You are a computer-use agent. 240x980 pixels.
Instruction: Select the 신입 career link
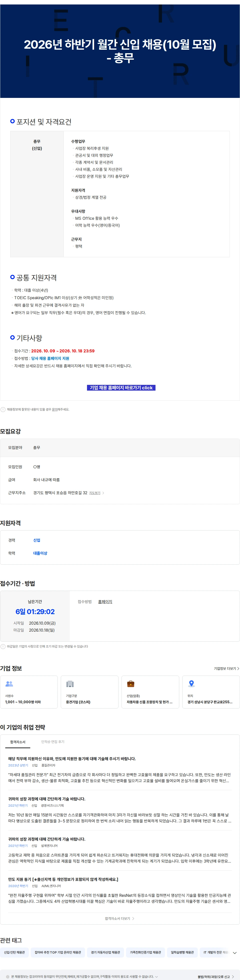coord(36,540)
